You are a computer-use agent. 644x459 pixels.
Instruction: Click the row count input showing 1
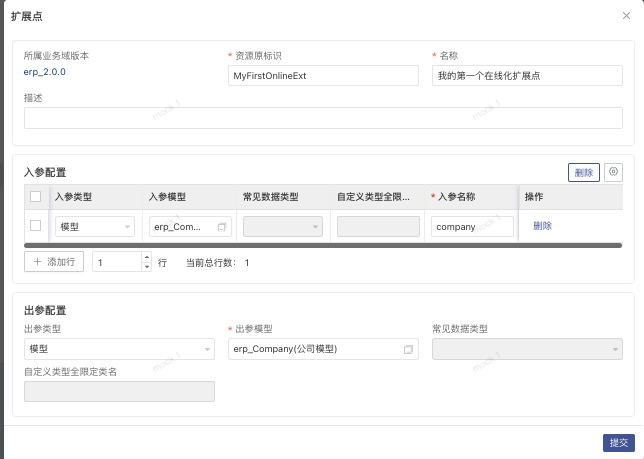pyautogui.click(x=117, y=262)
